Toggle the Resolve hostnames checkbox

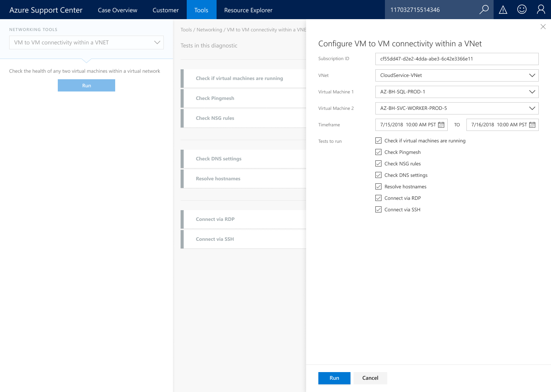click(x=378, y=186)
